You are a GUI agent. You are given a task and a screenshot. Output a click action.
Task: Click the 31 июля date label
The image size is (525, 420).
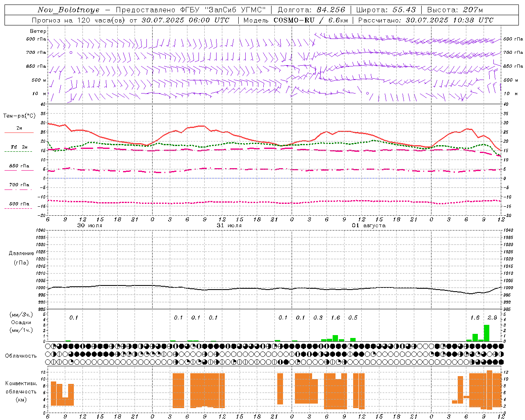[x=229, y=226]
